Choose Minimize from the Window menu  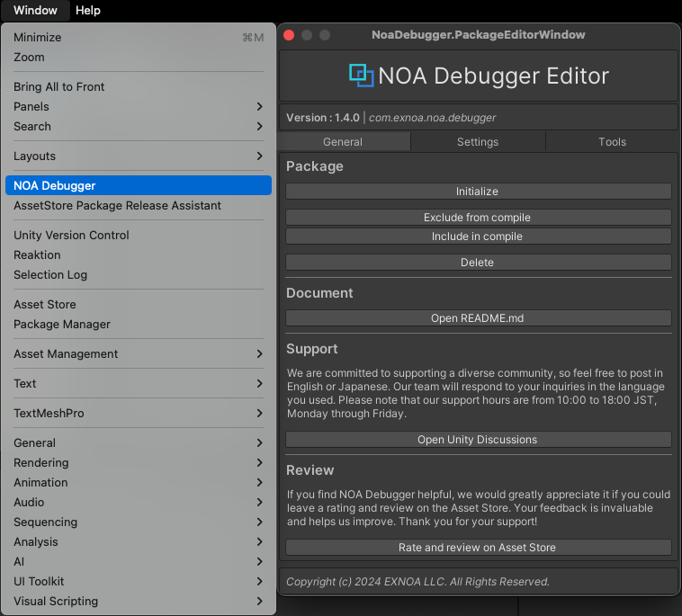click(139, 38)
